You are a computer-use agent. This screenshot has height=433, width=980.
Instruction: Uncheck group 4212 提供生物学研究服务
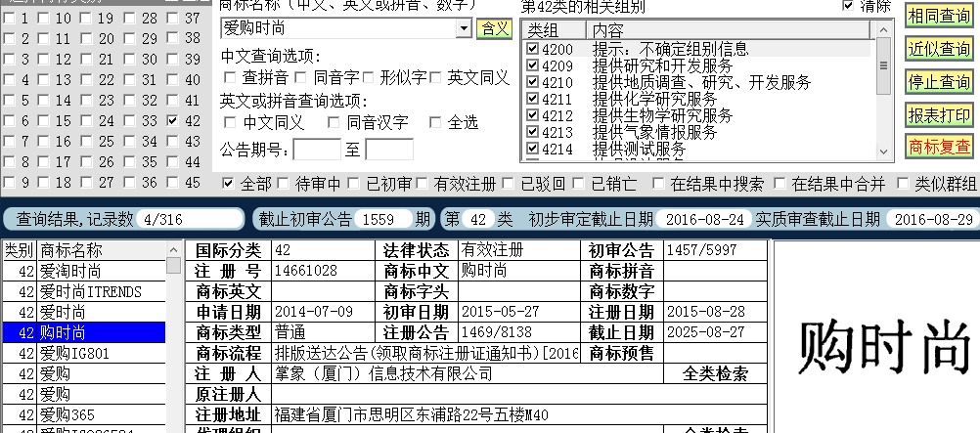click(532, 115)
